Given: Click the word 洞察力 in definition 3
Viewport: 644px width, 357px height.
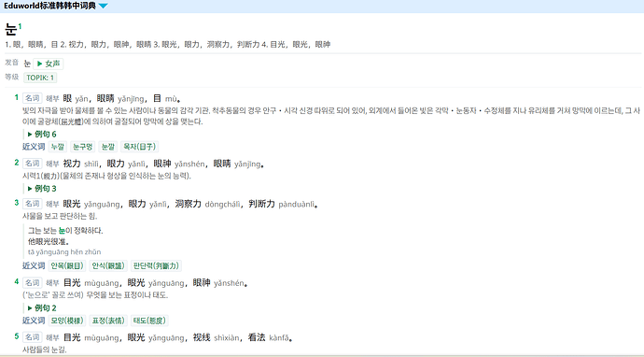Looking at the screenshot, I should (x=189, y=204).
